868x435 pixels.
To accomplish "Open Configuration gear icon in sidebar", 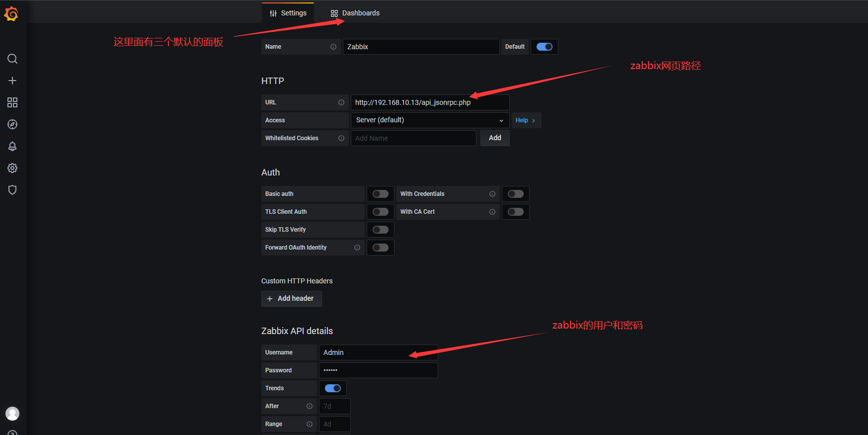I will pos(12,168).
